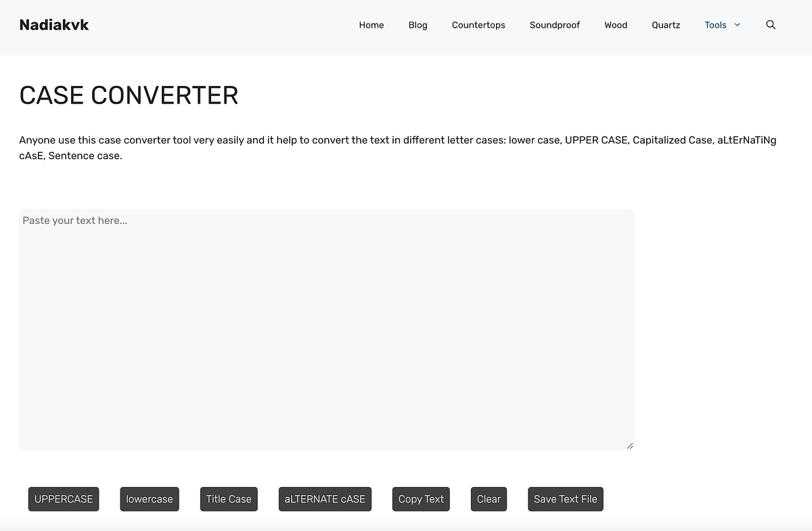The height and width of the screenshot is (531, 812).
Task: Save the text as a file
Action: click(566, 499)
